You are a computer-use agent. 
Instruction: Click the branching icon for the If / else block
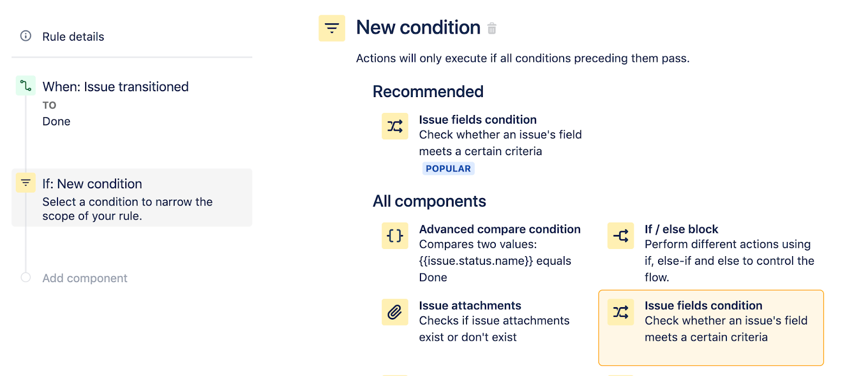tap(620, 235)
